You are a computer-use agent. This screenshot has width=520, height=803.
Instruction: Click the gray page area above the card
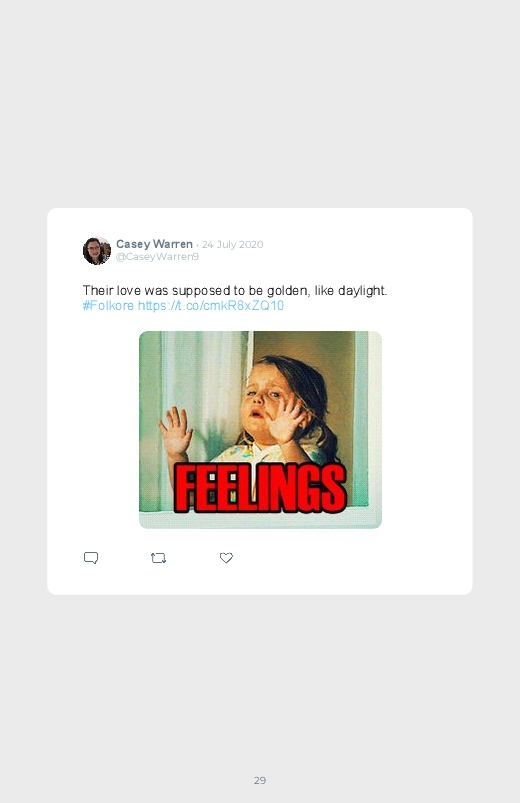pyautogui.click(x=260, y=102)
